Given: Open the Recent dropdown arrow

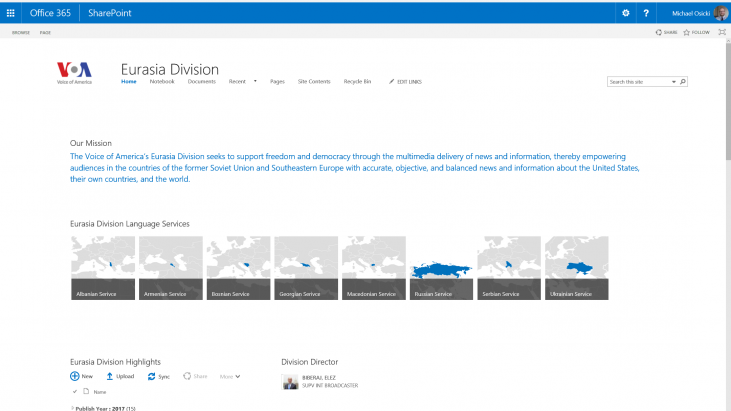Looking at the screenshot, I should coord(255,82).
